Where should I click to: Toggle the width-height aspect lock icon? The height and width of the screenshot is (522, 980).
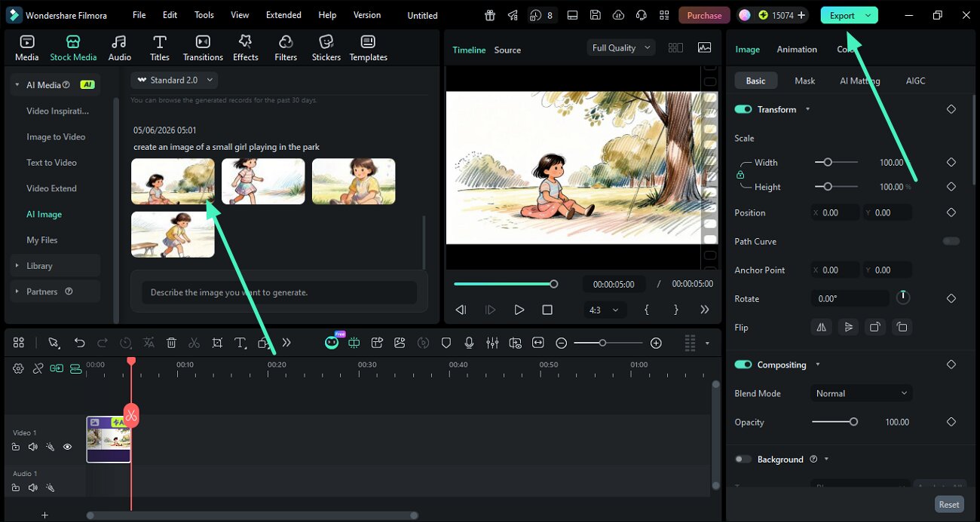click(740, 175)
